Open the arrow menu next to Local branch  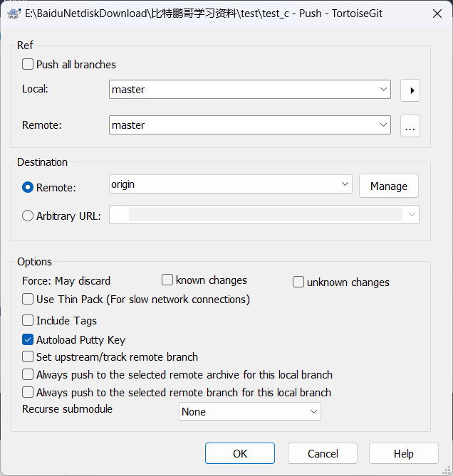410,90
